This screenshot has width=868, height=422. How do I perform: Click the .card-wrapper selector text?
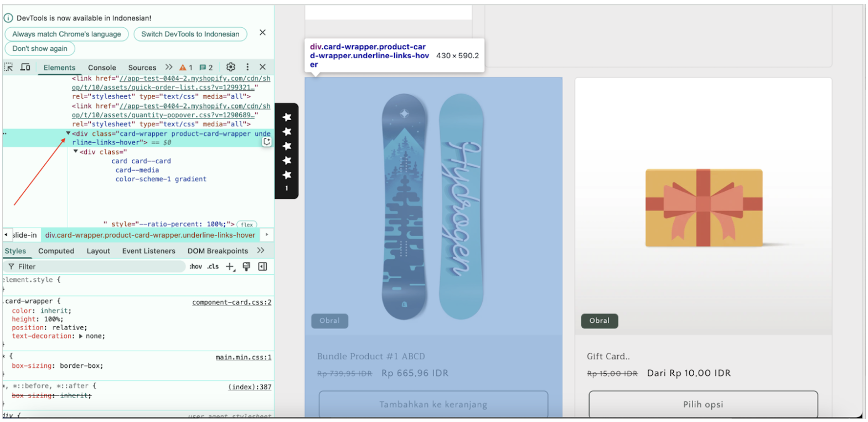pos(29,302)
